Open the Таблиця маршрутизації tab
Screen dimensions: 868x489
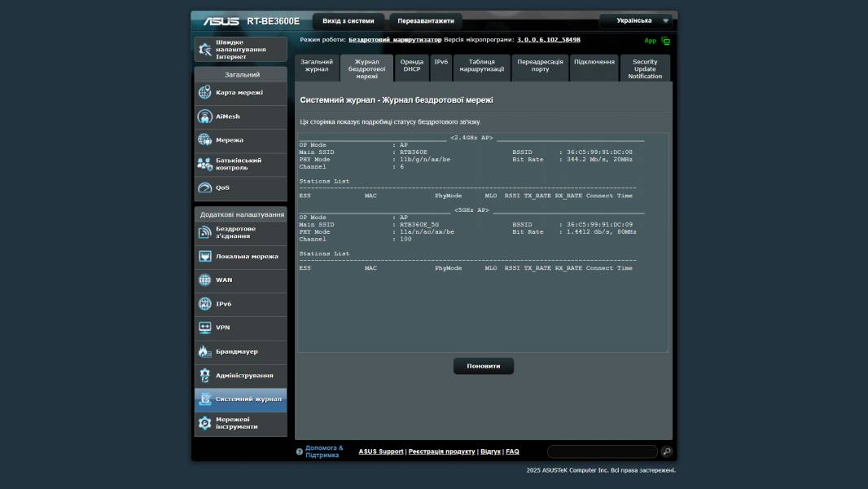[x=481, y=68]
